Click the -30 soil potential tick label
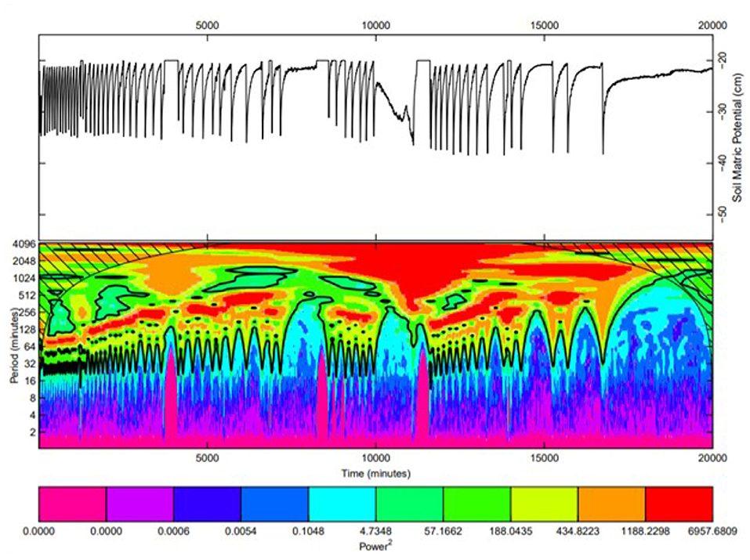This screenshot has width=750, height=560. 723,110
